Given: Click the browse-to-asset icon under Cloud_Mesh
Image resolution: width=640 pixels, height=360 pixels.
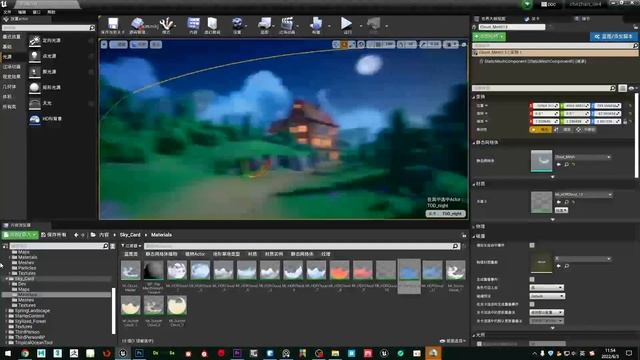Looking at the screenshot, I should [559, 164].
